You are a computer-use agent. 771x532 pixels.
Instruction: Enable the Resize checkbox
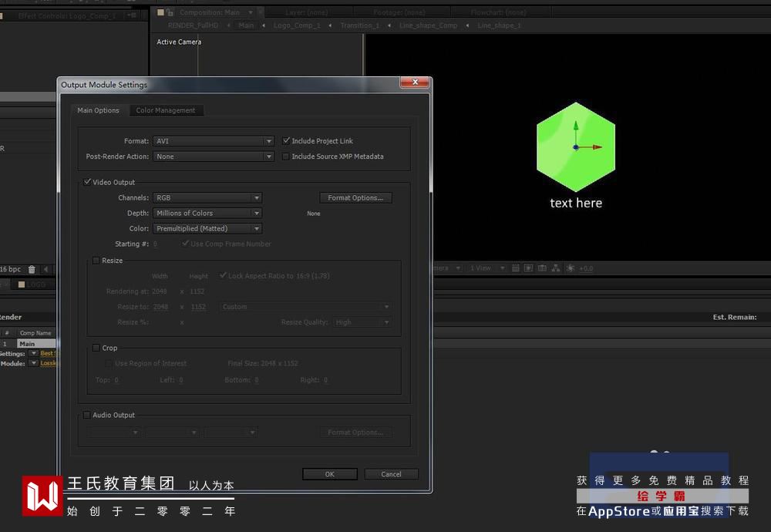tap(96, 261)
